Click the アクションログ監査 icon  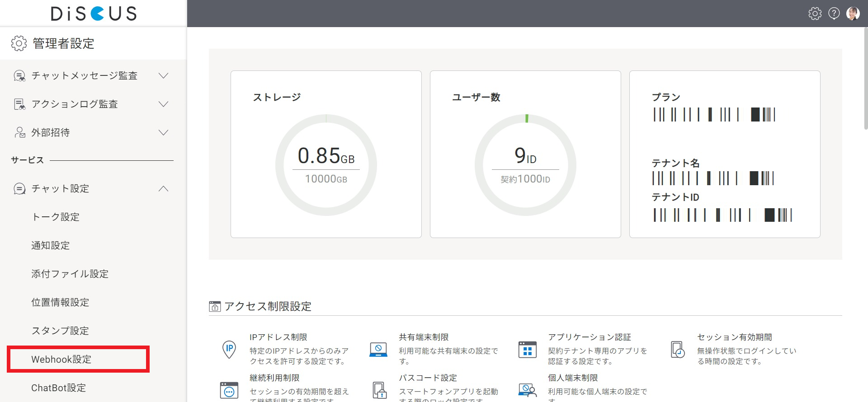tap(19, 104)
